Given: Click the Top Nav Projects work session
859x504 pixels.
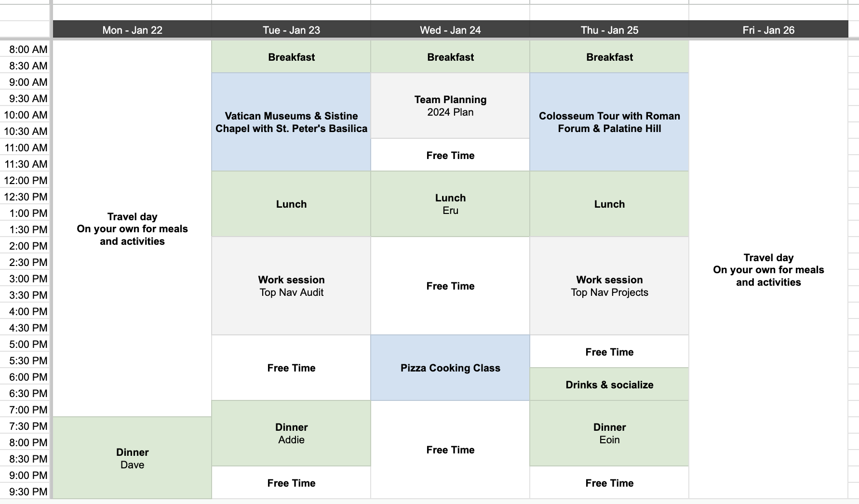Looking at the screenshot, I should pyautogui.click(x=609, y=286).
